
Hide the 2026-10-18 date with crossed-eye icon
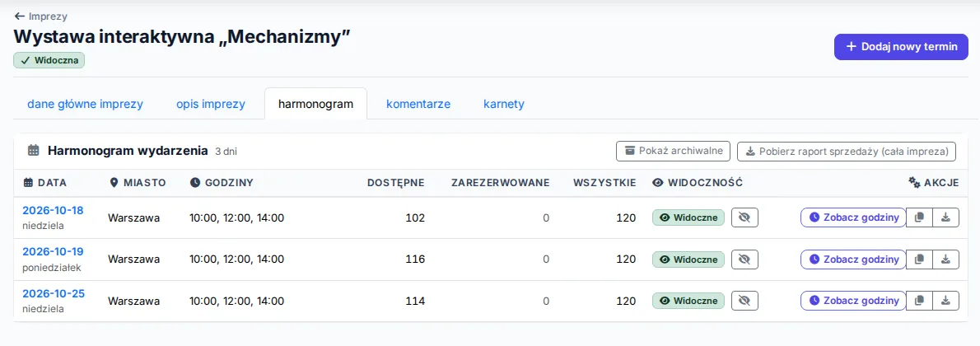(x=744, y=217)
